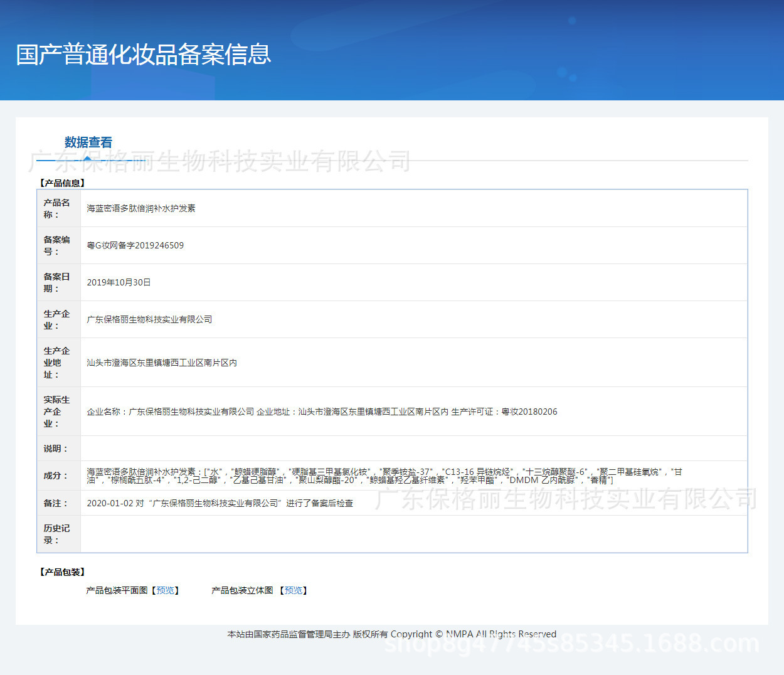This screenshot has width=784, height=675.
Task: Click the NMPA copyright footer text
Action: (391, 634)
